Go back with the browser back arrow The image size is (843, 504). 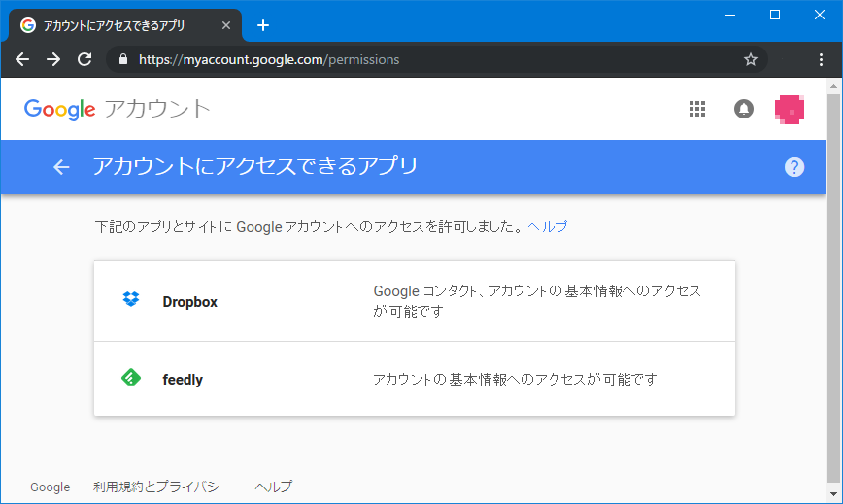tap(22, 59)
